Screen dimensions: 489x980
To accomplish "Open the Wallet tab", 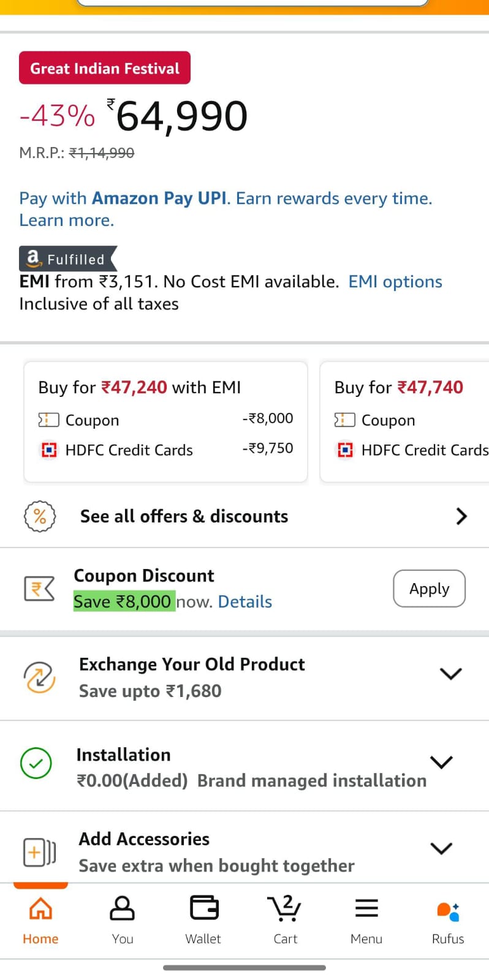I will (x=203, y=908).
